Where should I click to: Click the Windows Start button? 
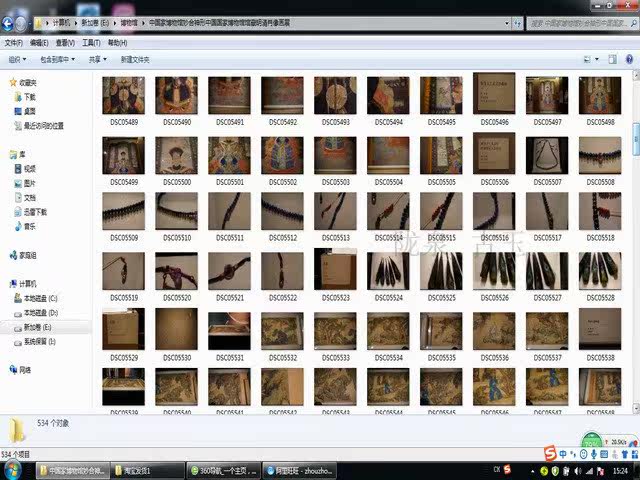coord(12,471)
